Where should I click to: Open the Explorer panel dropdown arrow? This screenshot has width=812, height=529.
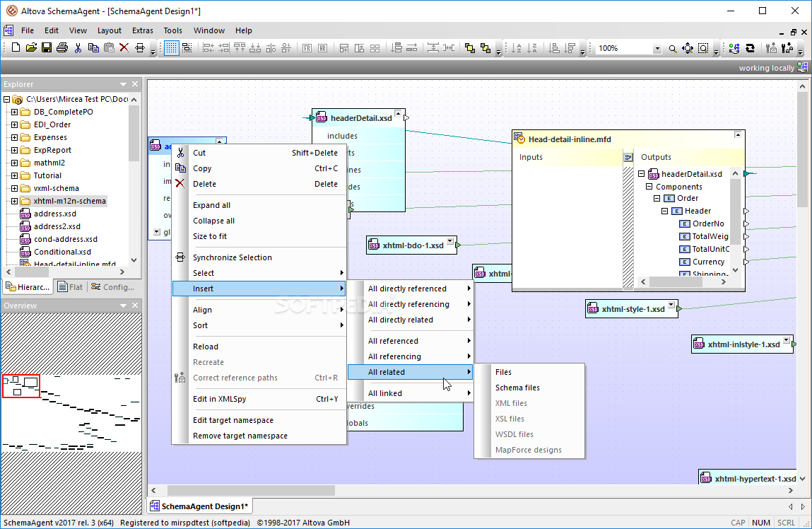[x=123, y=84]
